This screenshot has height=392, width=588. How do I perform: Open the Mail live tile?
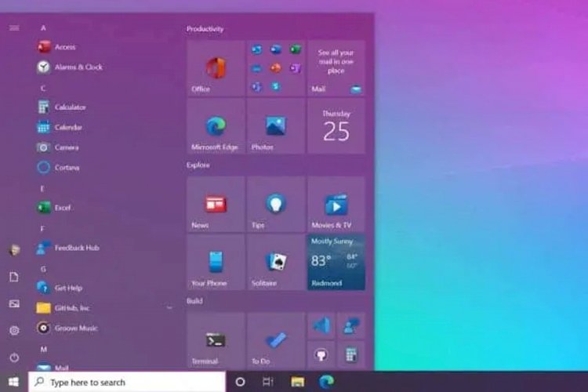(x=336, y=68)
